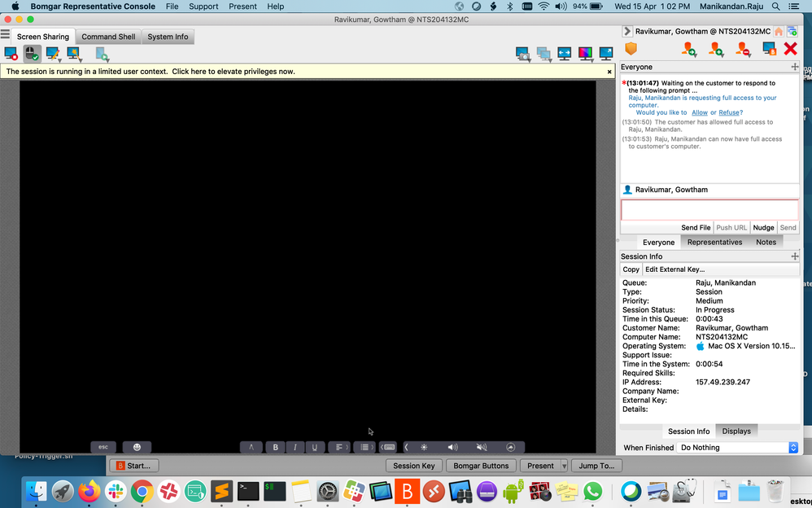The width and height of the screenshot is (812, 508).
Task: Click mute speaker on remote Touch Bar
Action: [x=482, y=447]
